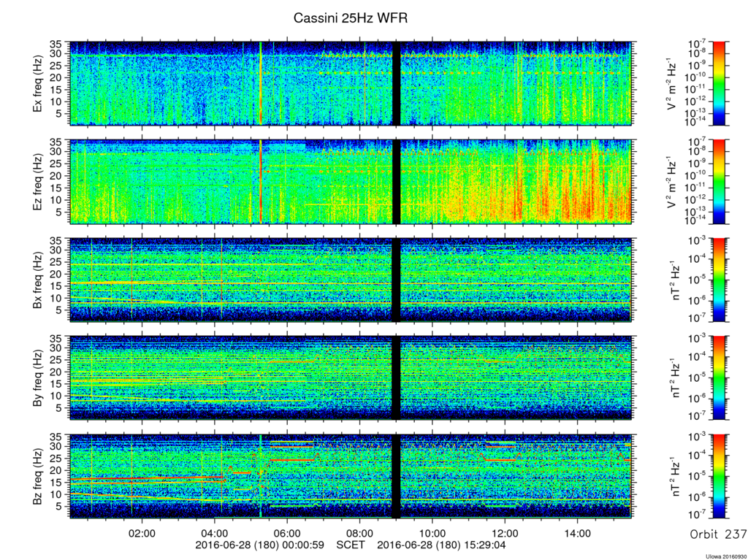Click the By spectrogram panel
The height and width of the screenshot is (560, 748).
tap(351, 377)
